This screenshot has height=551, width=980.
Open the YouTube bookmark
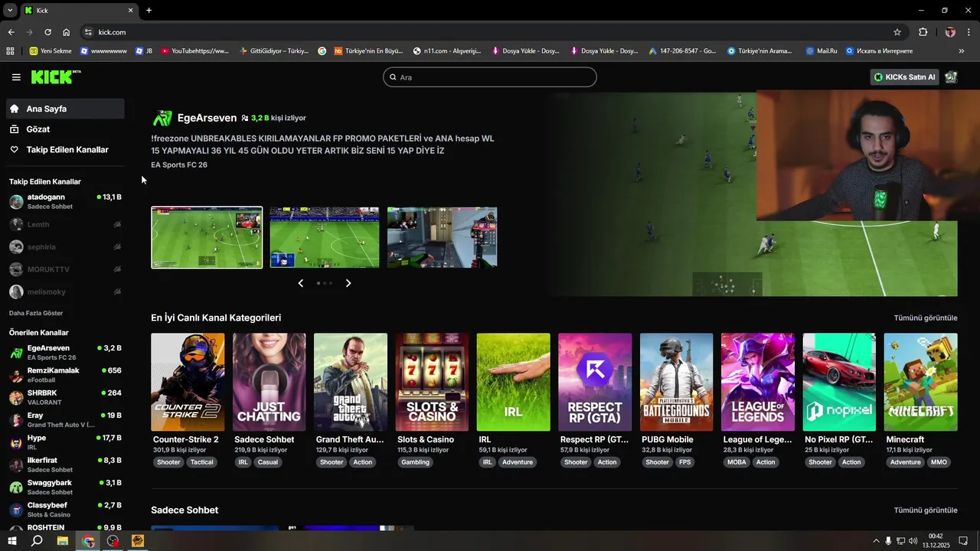coord(194,51)
